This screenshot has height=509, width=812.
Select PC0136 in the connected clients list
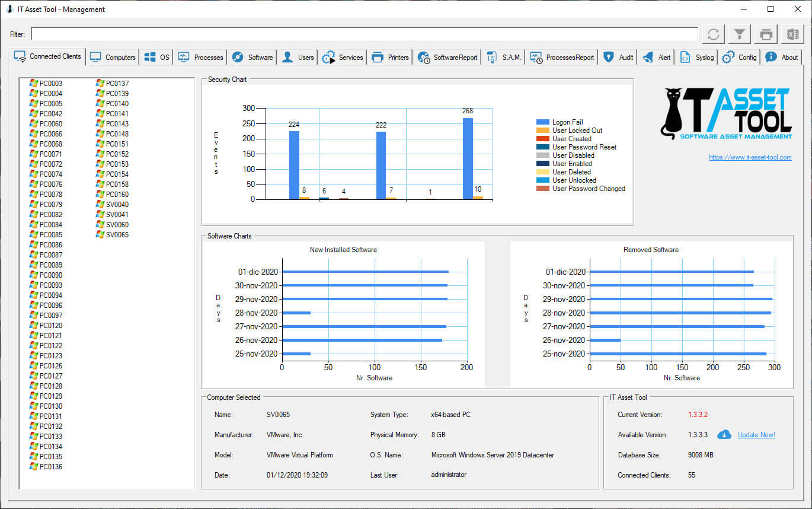coord(50,467)
